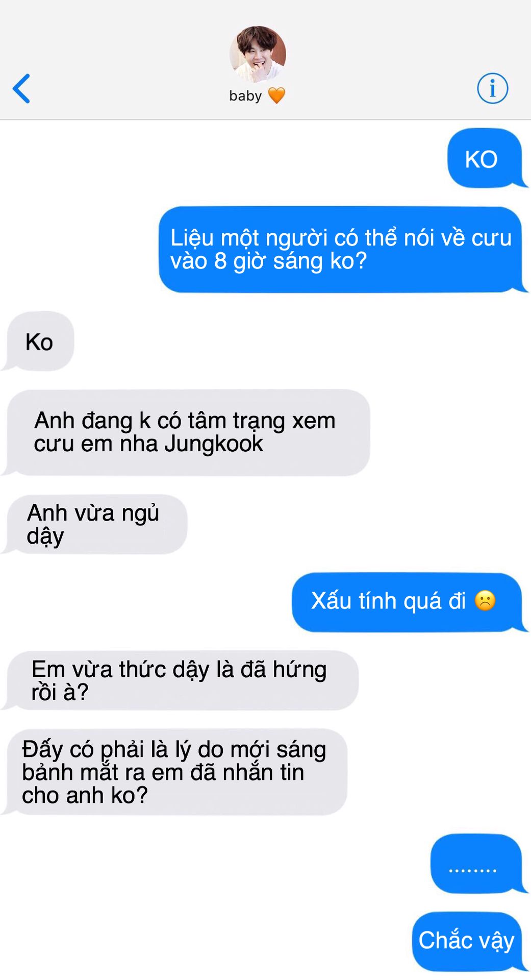Tap the contact profile picture

(x=258, y=54)
